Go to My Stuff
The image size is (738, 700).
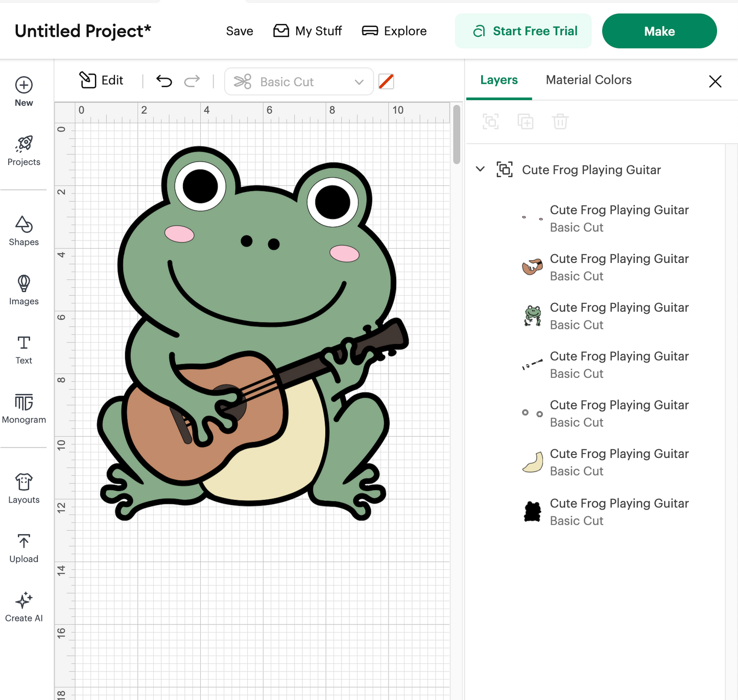click(307, 31)
